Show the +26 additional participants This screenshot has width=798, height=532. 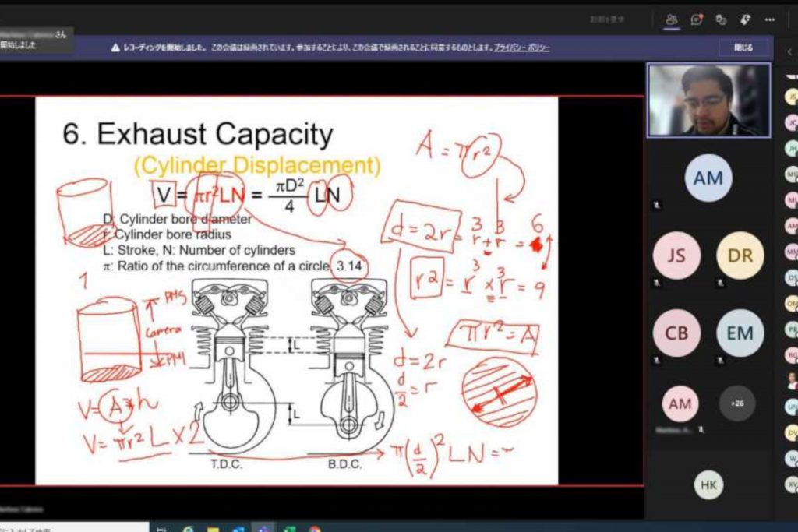737,403
